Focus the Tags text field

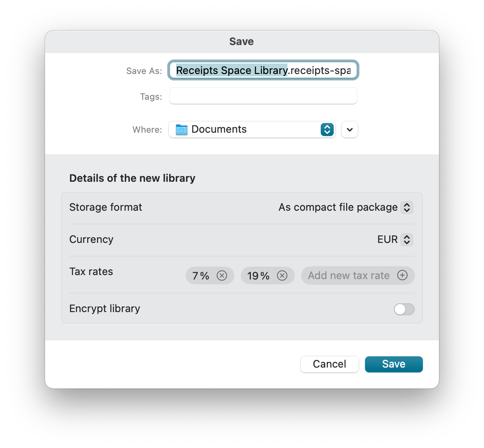[263, 97]
